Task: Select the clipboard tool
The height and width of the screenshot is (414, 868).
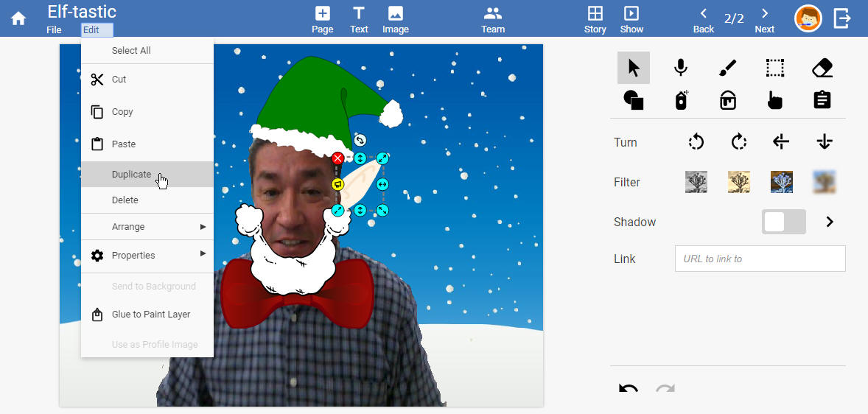Action: [822, 100]
